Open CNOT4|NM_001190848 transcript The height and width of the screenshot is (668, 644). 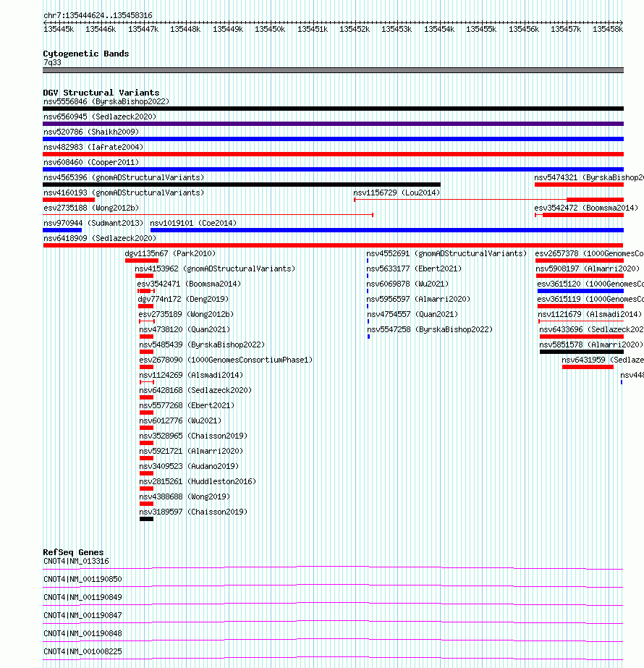(82, 633)
